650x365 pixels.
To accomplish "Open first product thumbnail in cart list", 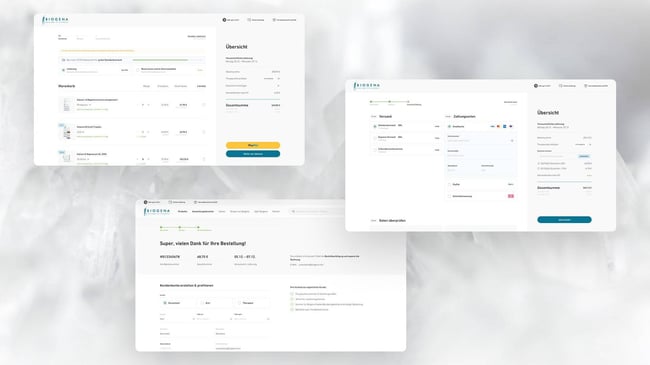I will coord(66,105).
